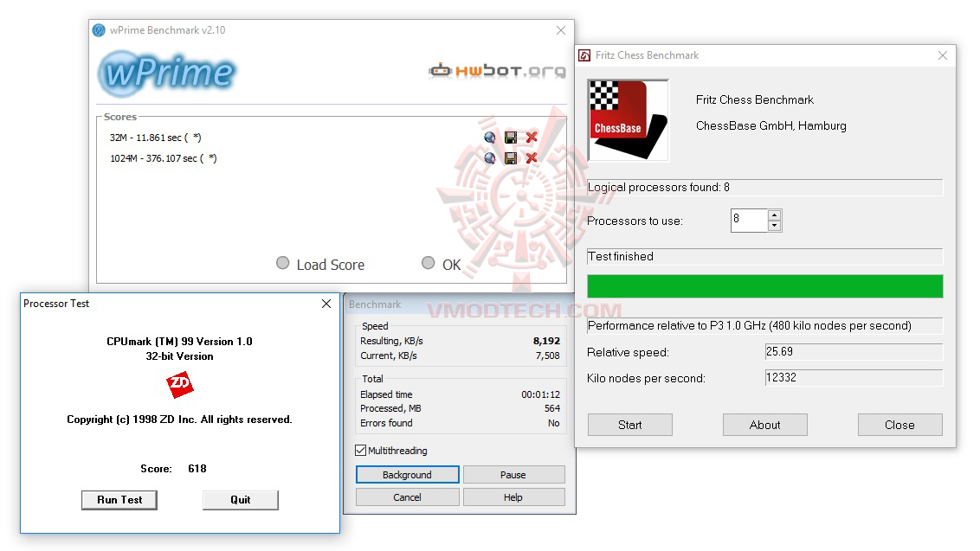This screenshot has width=980, height=551.
Task: Submit the 1024M score via globe icon
Action: tap(489, 158)
